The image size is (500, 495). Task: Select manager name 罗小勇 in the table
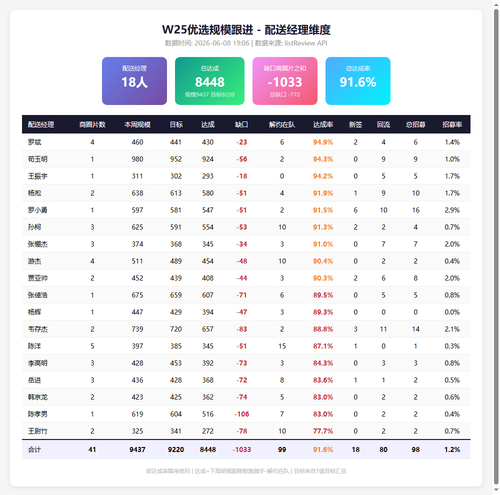[38, 210]
